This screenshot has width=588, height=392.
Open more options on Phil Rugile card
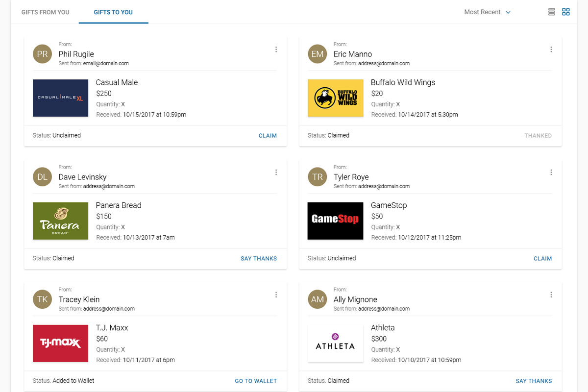pyautogui.click(x=276, y=49)
